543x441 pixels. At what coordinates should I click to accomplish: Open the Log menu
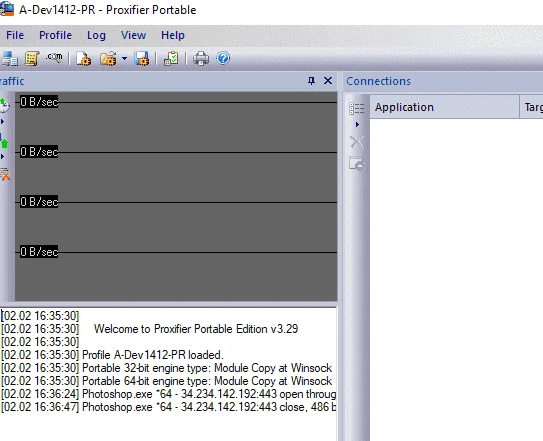coord(96,35)
